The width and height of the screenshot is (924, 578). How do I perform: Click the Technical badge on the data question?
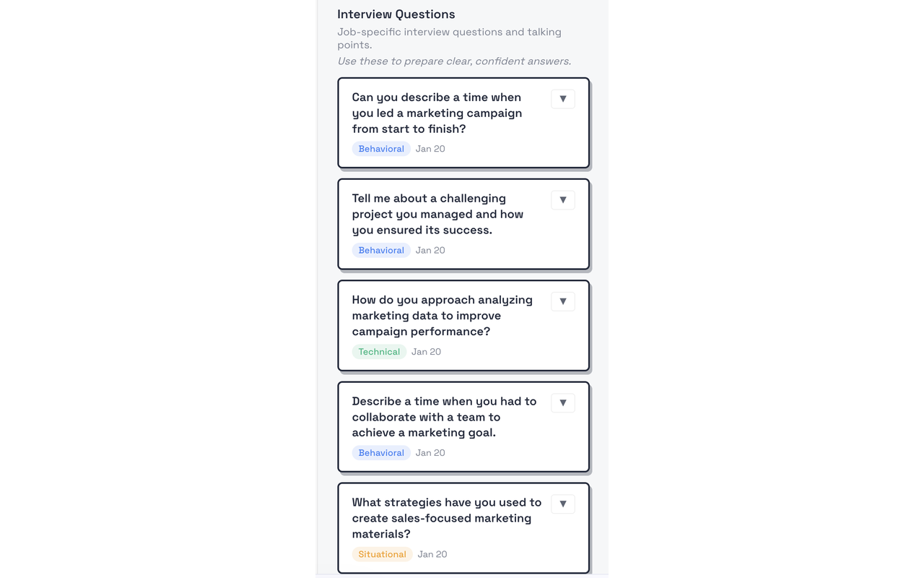[x=379, y=351]
